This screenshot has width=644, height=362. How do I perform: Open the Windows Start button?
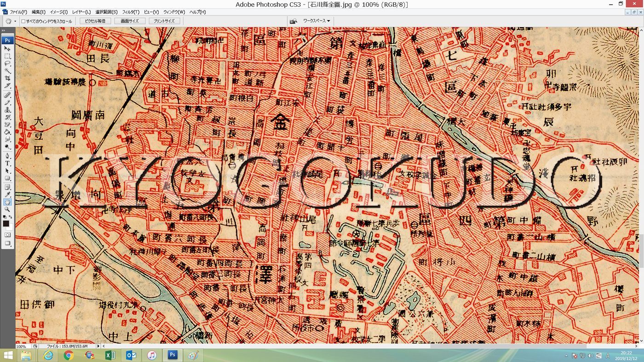coord(8,355)
